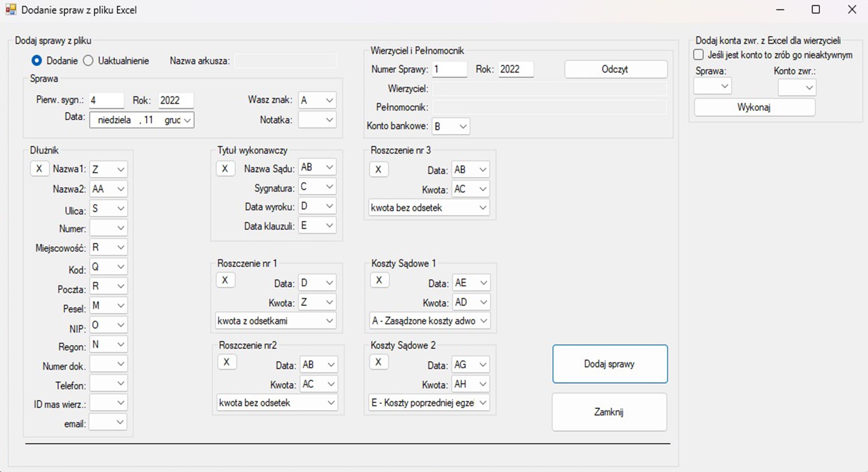Expand the Wasz znak column dropdown
Viewport: 868px width, 472px height.
coord(329,100)
